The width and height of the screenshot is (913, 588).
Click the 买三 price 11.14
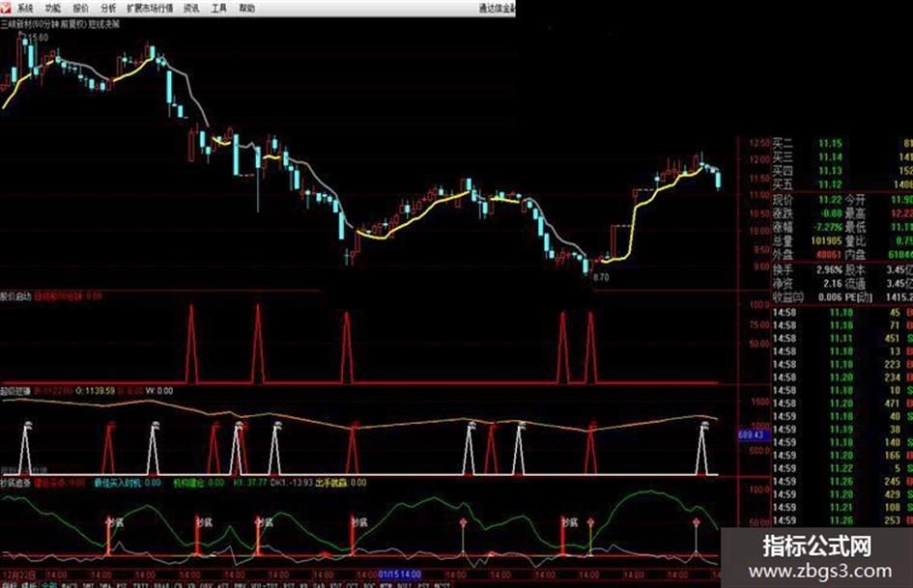(830, 157)
